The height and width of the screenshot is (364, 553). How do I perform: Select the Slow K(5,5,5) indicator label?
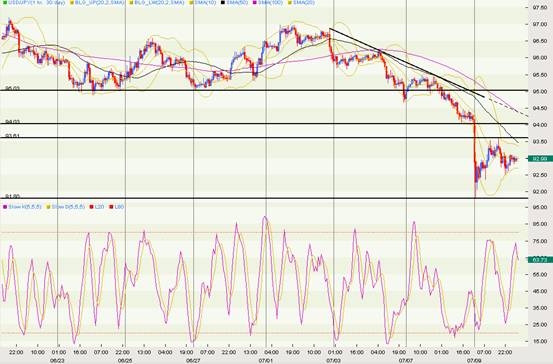pos(25,207)
